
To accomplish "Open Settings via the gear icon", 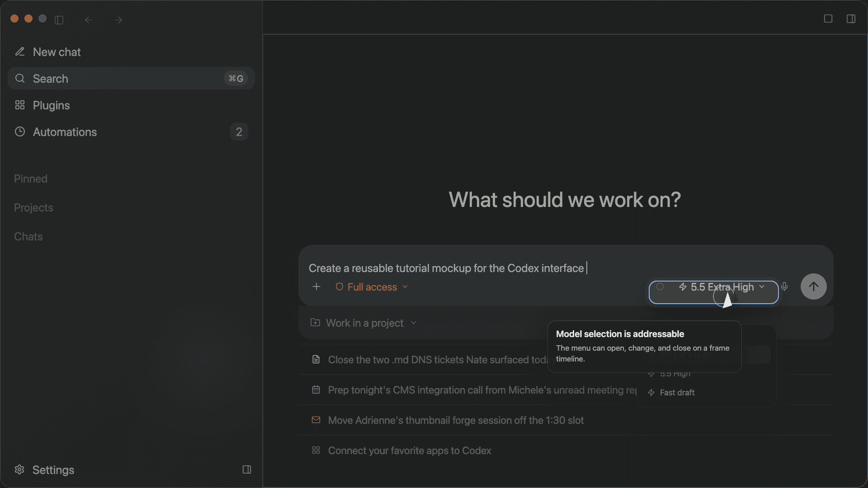I will pyautogui.click(x=19, y=469).
